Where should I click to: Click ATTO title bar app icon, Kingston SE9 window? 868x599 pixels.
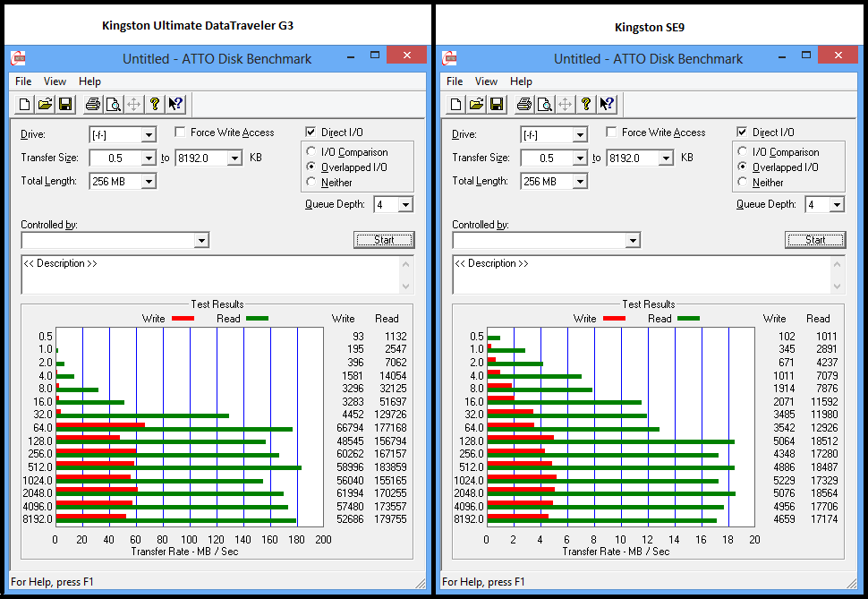pos(449,58)
